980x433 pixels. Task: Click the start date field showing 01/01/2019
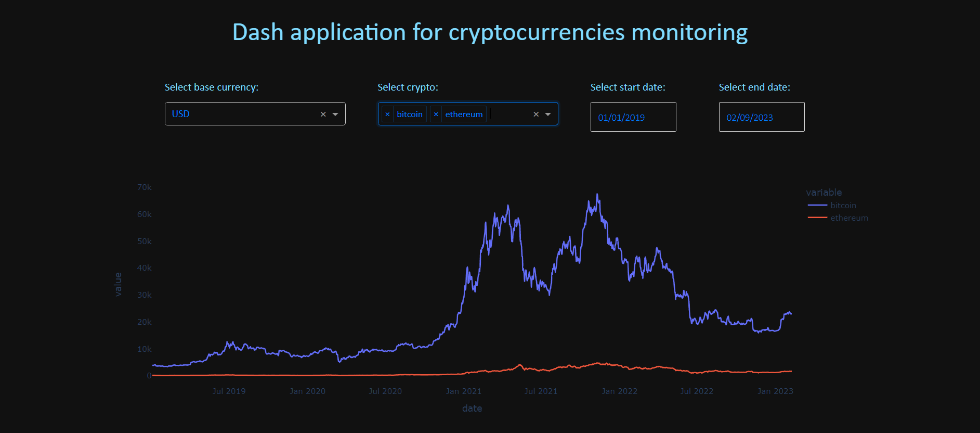(x=633, y=117)
